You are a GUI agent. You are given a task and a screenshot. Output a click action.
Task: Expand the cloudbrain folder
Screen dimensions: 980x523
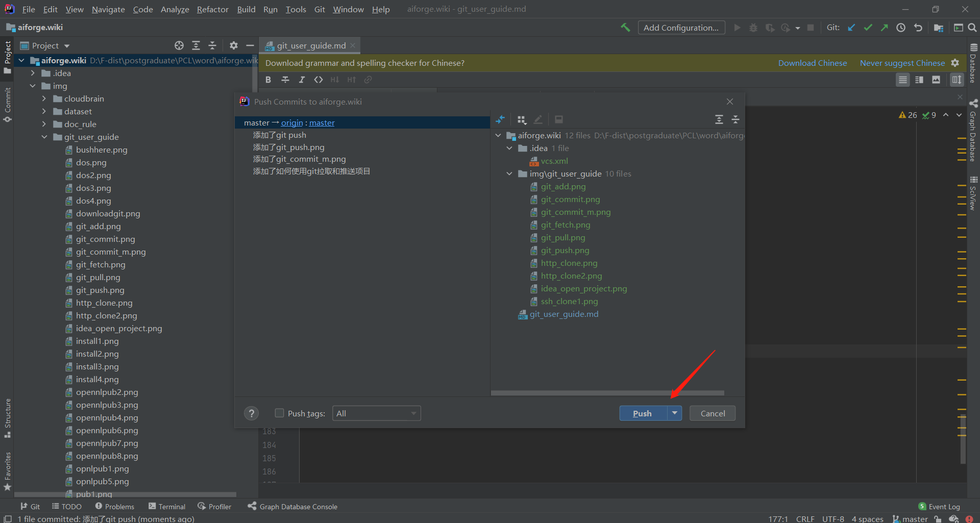tap(44, 99)
